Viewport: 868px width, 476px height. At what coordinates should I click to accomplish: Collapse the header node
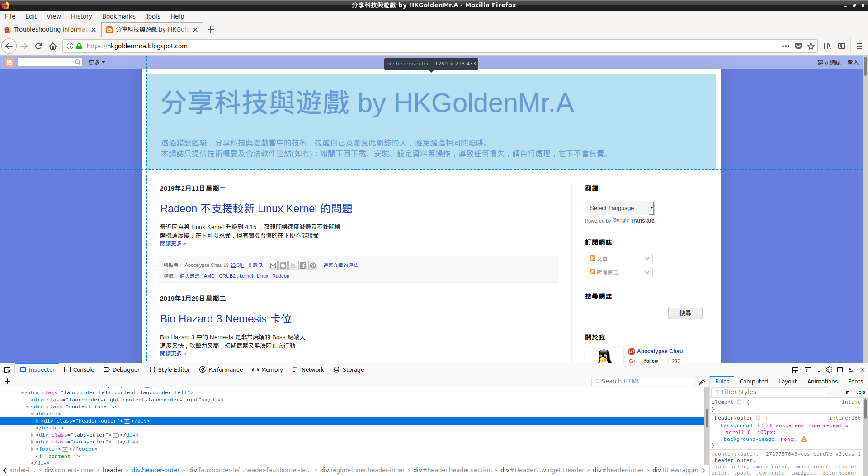click(33, 414)
